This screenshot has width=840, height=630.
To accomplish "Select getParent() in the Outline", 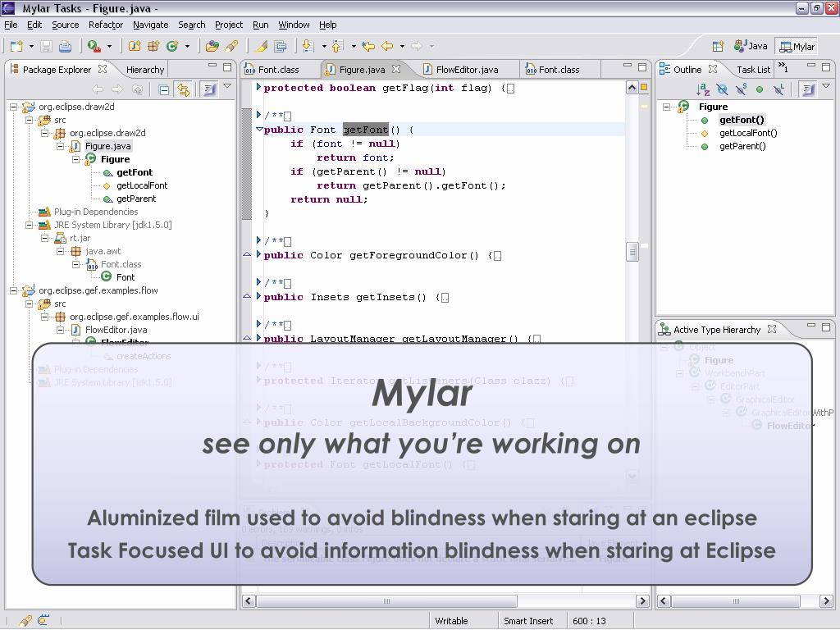I will coord(742,146).
